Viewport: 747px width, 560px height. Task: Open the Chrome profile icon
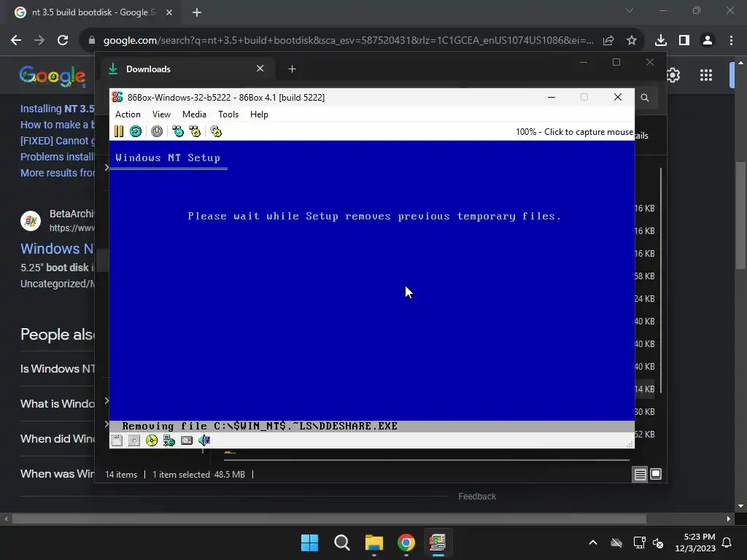(x=708, y=41)
